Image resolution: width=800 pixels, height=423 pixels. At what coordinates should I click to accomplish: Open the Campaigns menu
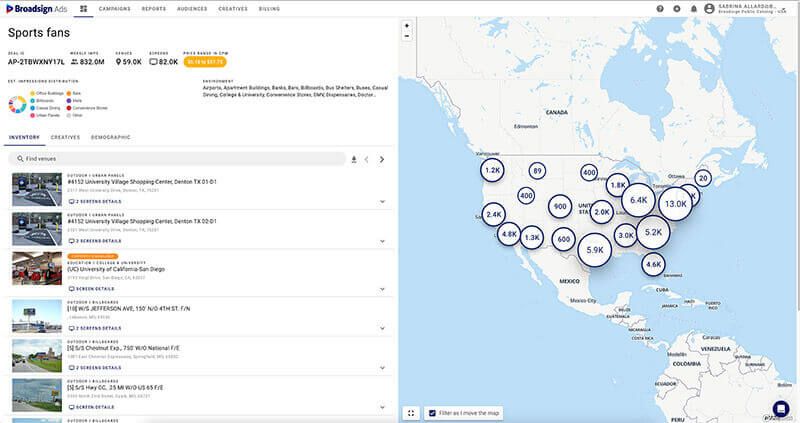click(x=115, y=9)
